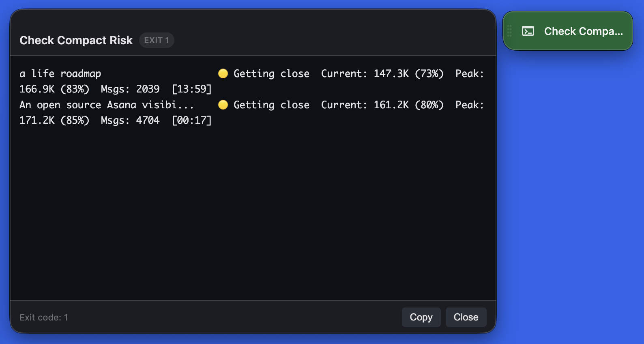The image size is (644, 344).
Task: Click the 'Peak: 171.2K (85%)' stat
Action: pyautogui.click(x=55, y=120)
